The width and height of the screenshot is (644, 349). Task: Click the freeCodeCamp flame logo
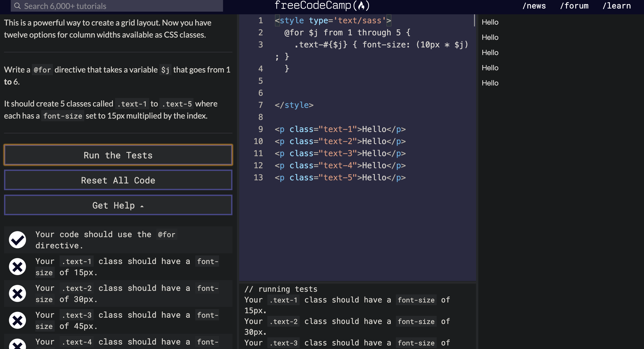pyautogui.click(x=361, y=6)
